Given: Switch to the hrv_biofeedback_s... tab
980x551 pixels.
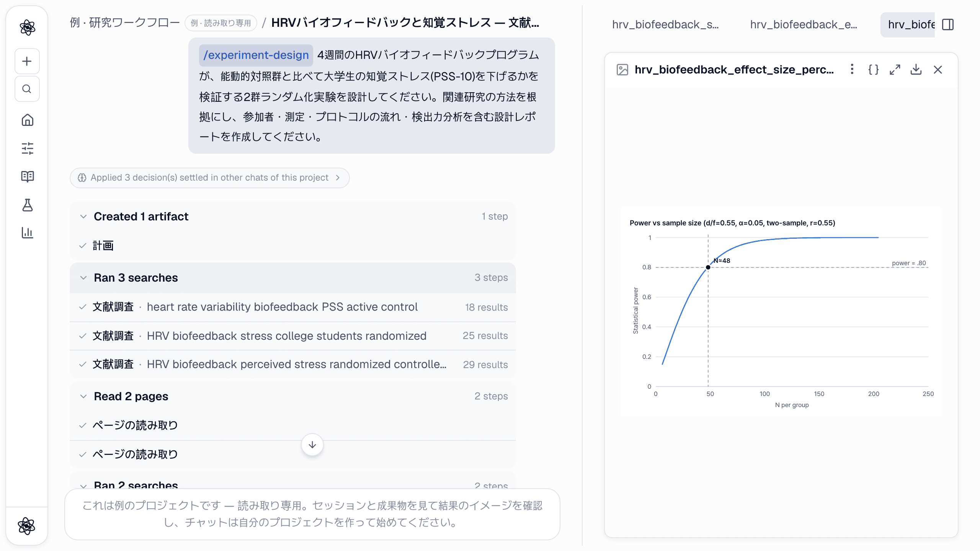Looking at the screenshot, I should click(x=665, y=24).
